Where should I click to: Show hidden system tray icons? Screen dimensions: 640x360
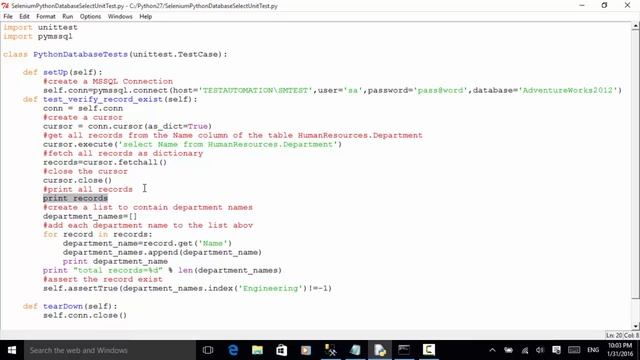(492, 350)
